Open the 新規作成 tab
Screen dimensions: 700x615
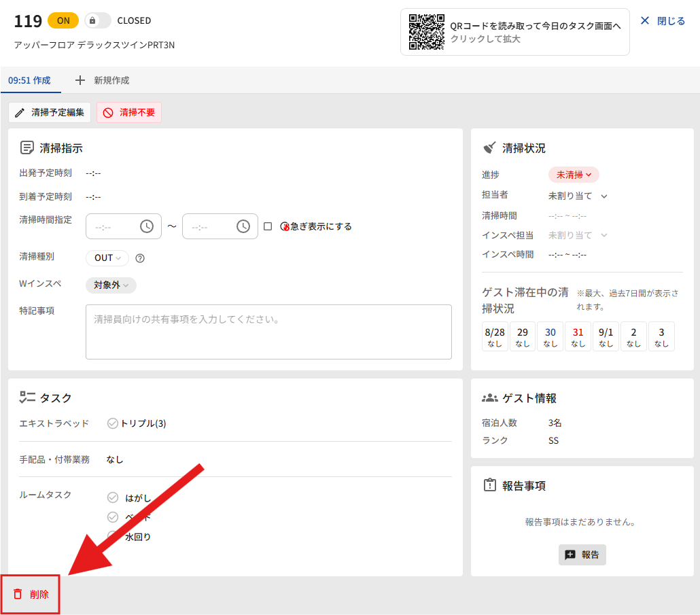click(x=102, y=80)
